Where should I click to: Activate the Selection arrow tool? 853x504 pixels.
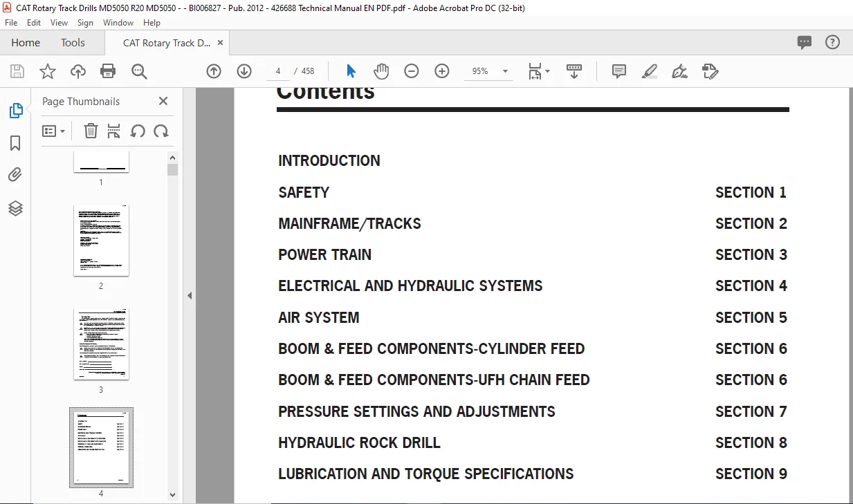tap(351, 71)
